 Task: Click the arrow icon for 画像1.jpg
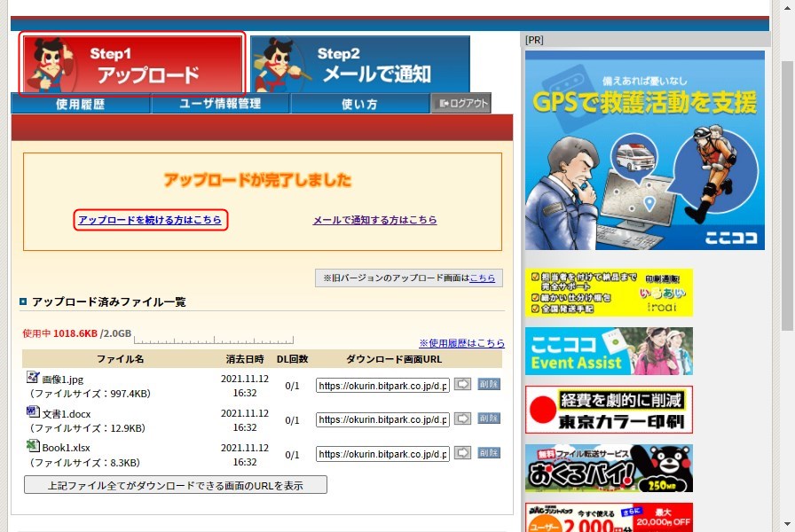(462, 385)
